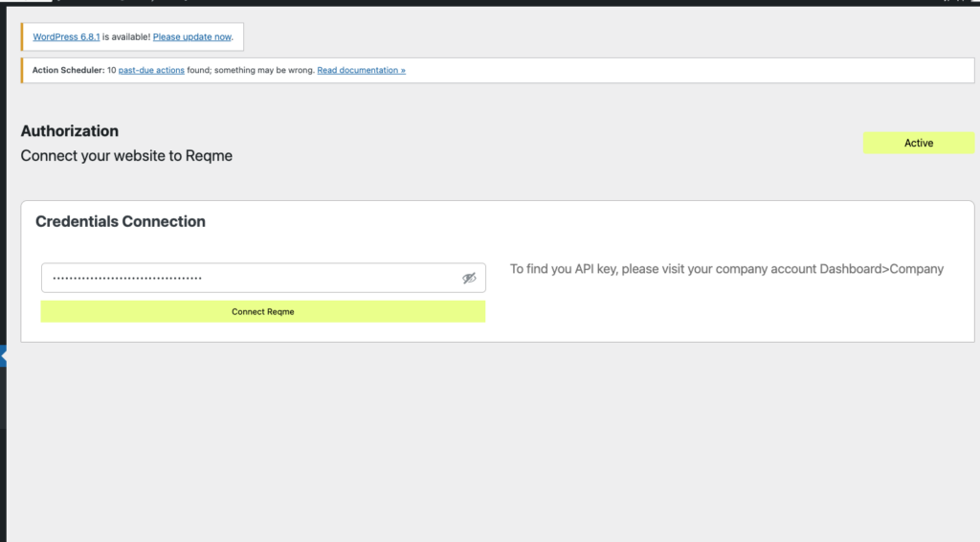Click the 'To find you API key' help text
The height and width of the screenshot is (542, 980).
727,269
